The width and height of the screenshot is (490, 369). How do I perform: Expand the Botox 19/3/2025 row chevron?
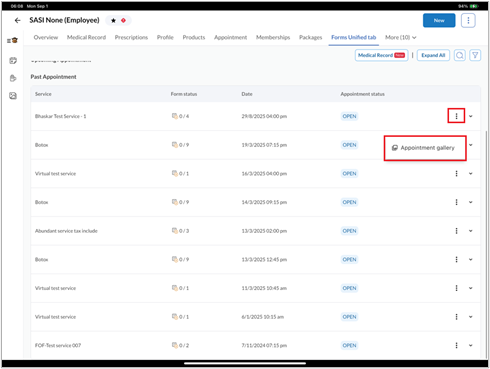(x=471, y=145)
